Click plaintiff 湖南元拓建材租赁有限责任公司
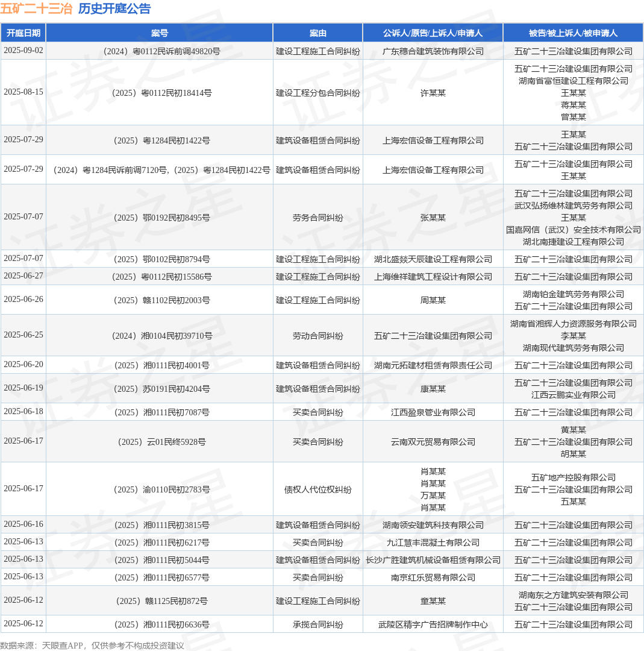644x651 pixels. pyautogui.click(x=433, y=365)
